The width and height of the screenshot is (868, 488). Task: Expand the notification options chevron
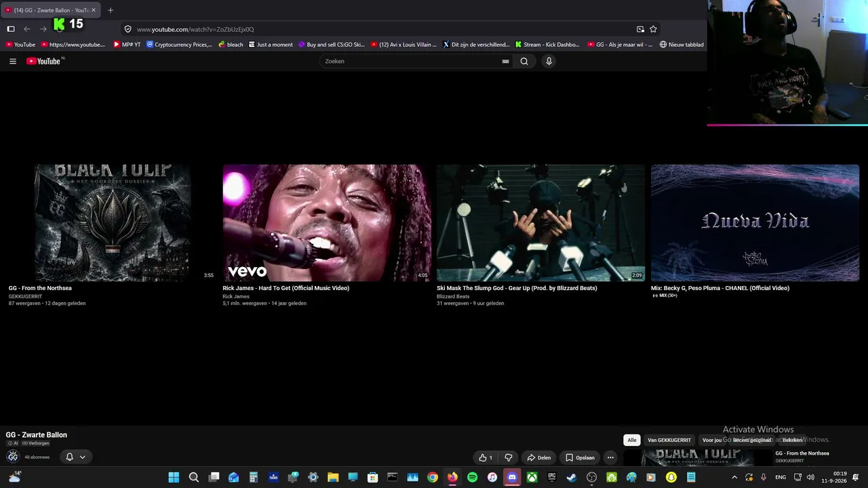(x=83, y=457)
